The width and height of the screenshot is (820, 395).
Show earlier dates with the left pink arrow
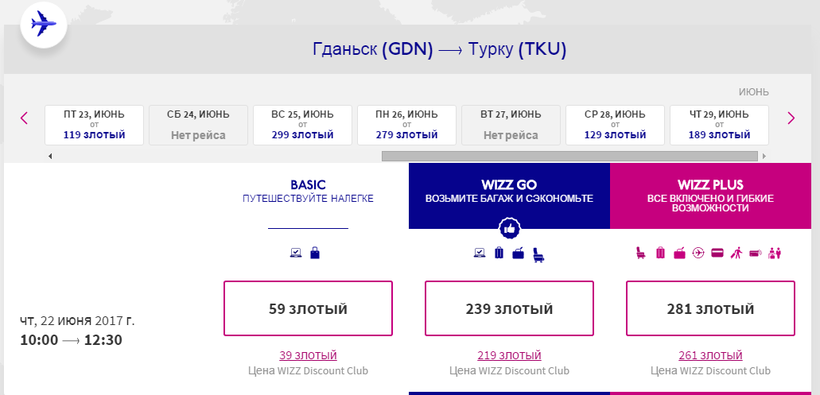(24, 118)
